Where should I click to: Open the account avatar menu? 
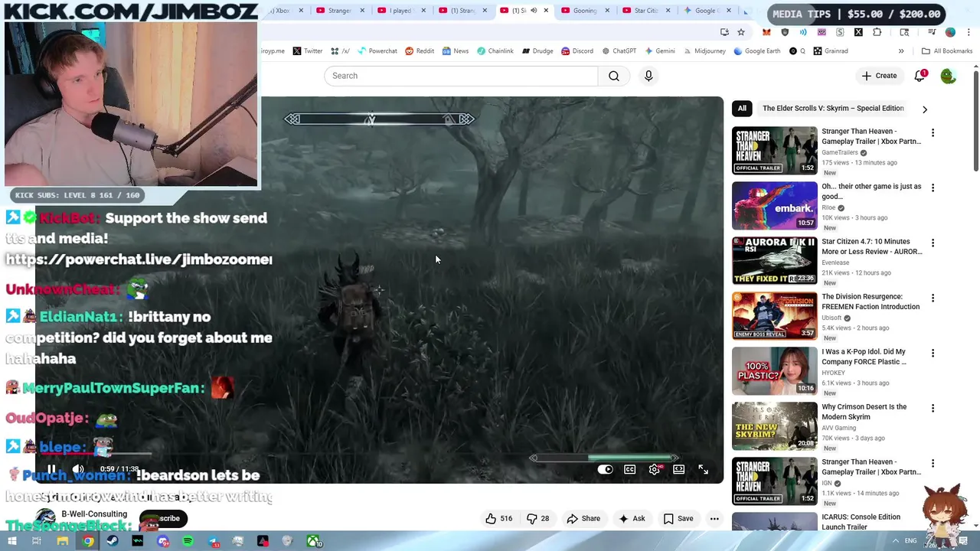pos(948,76)
